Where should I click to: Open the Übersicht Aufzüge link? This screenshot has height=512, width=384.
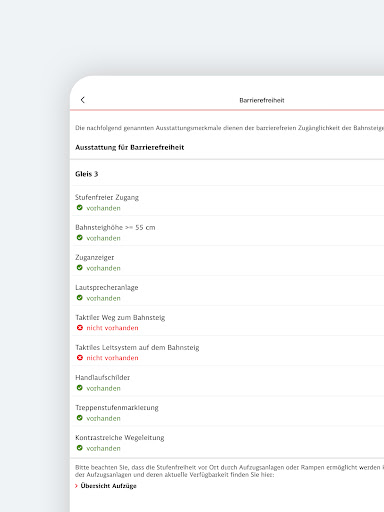109,486
